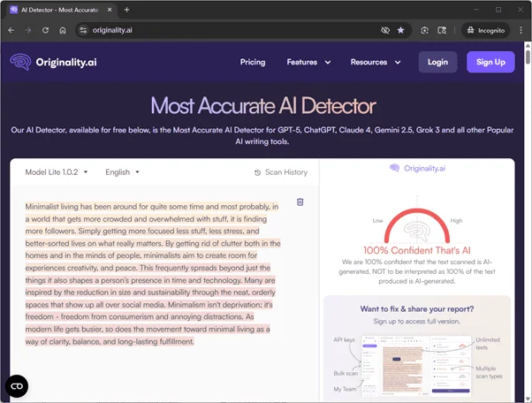Click the Originality.ai logo in results panel
The width and height of the screenshot is (532, 403).
tap(417, 168)
